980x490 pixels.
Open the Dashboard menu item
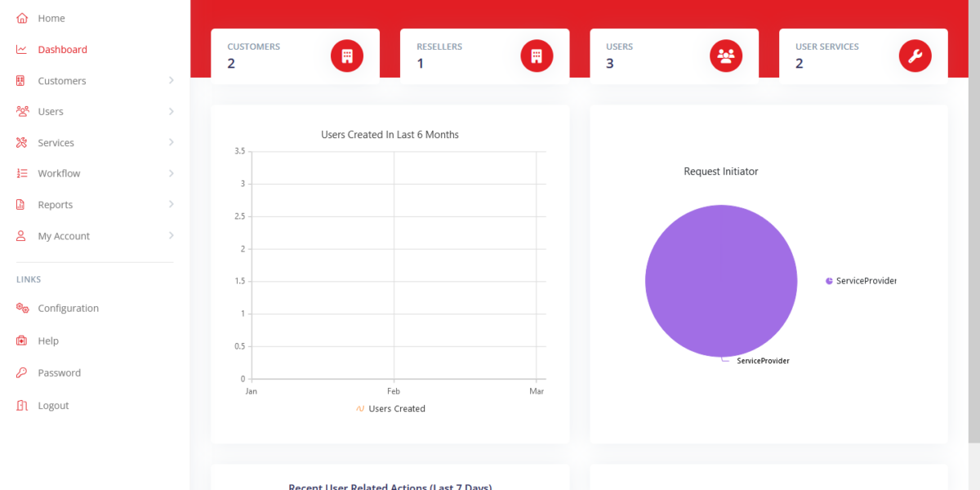point(62,50)
